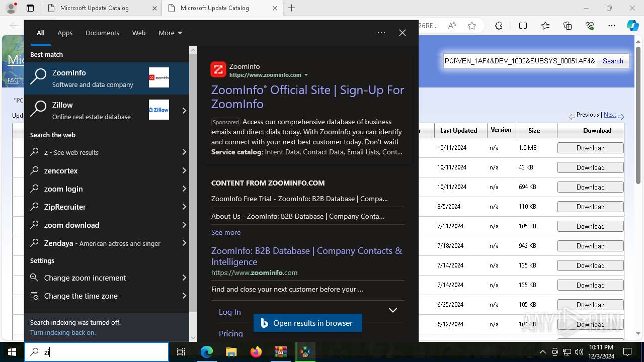
Task: Click search icon beside zencortex
Action: [35, 170]
